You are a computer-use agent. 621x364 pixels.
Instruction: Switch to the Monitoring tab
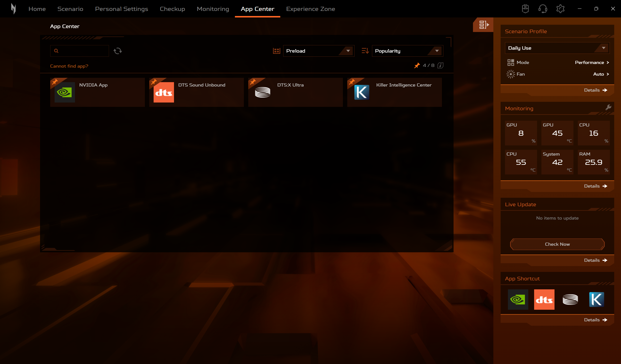(213, 9)
